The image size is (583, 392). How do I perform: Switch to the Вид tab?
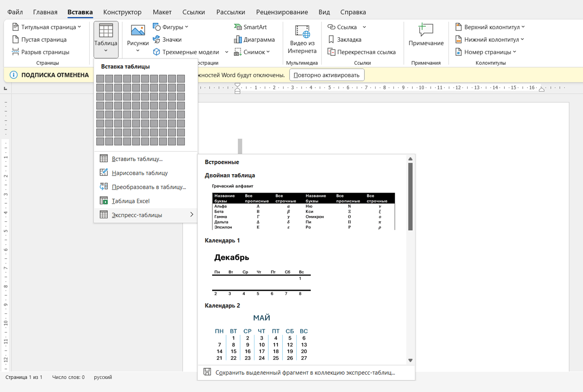[324, 12]
